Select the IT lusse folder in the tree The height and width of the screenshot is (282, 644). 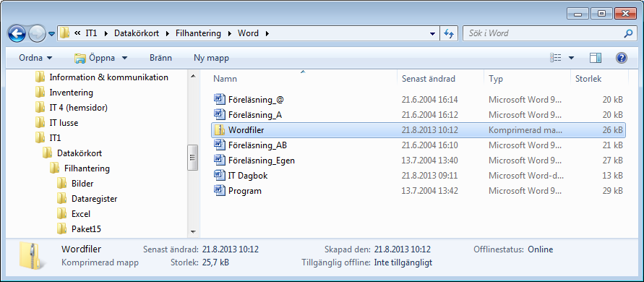pyautogui.click(x=64, y=123)
